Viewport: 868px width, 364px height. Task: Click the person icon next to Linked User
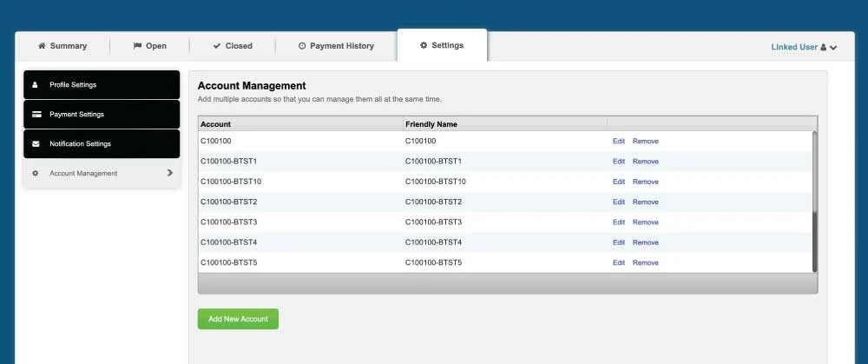tap(823, 47)
